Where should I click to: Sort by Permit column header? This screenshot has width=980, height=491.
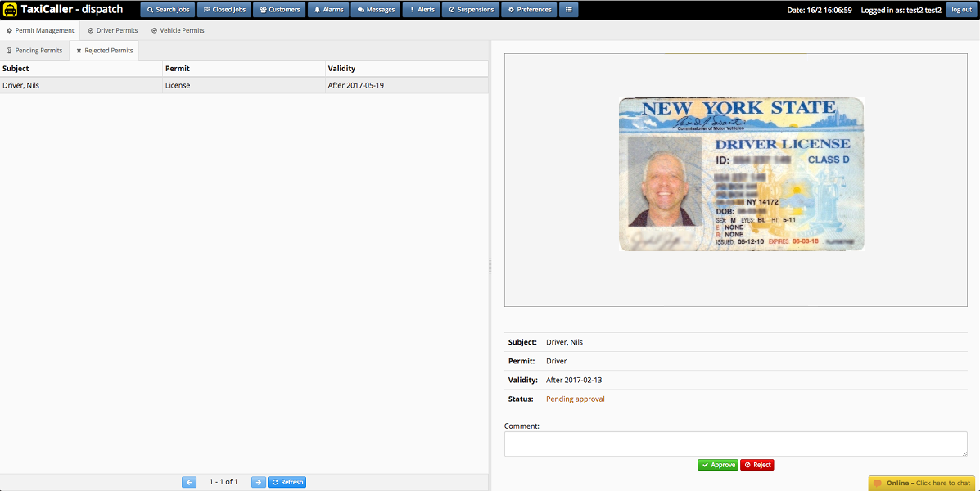[x=244, y=69]
